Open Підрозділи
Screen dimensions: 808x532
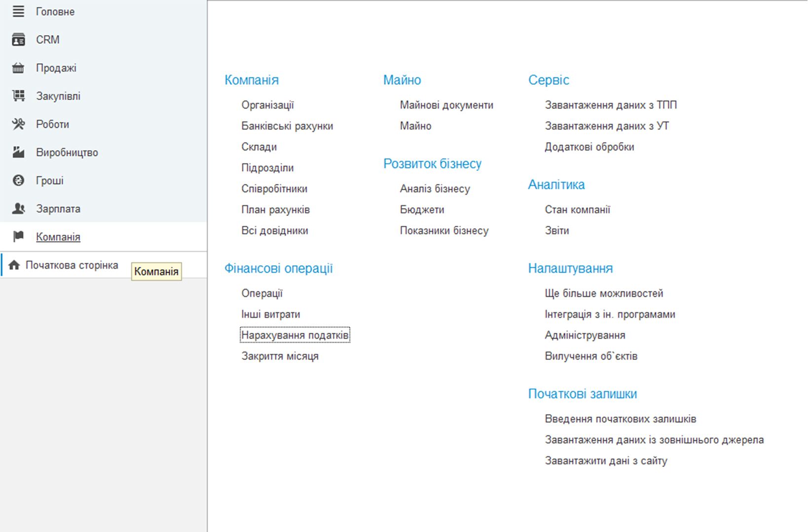267,168
